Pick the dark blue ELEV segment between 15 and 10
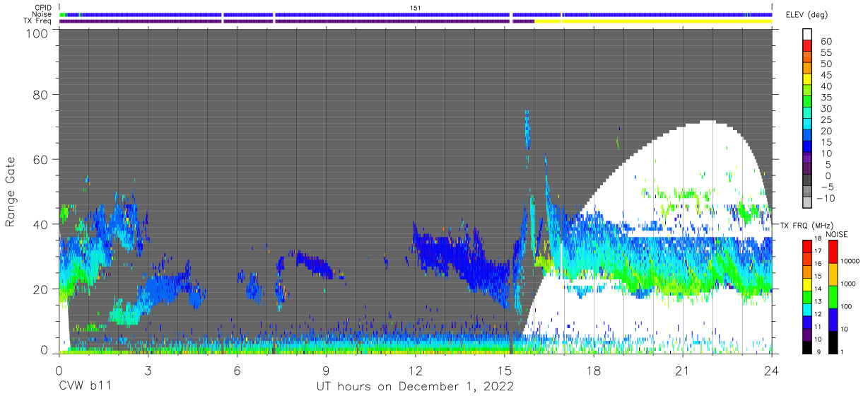Image resolution: width=868 pixels, height=401 pixels. 807,145
